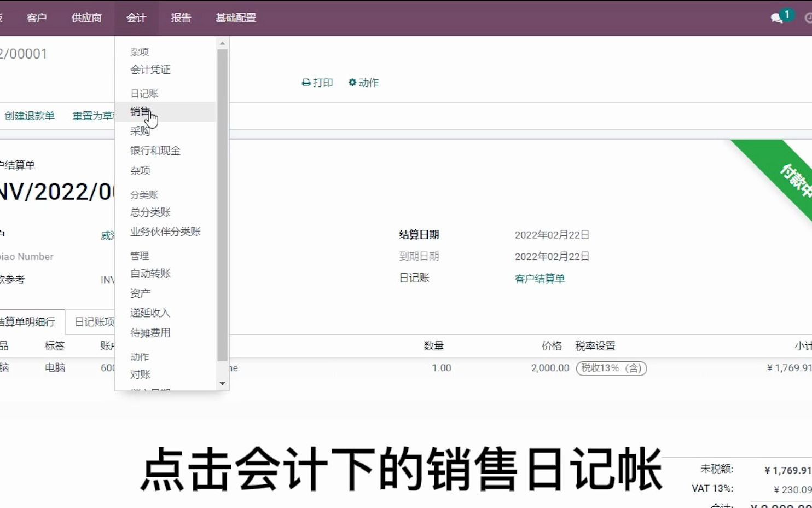Open the 基础配置 menu
This screenshot has height=508, width=812.
236,18
